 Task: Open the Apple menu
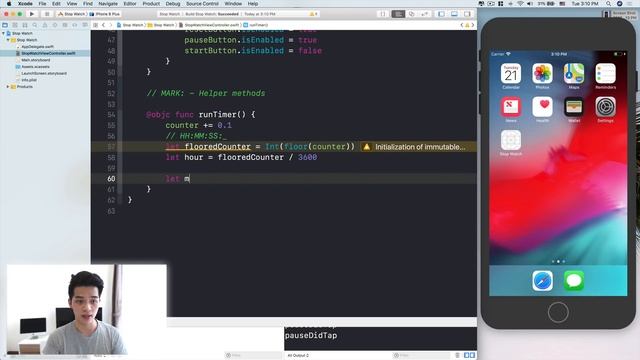9,4
